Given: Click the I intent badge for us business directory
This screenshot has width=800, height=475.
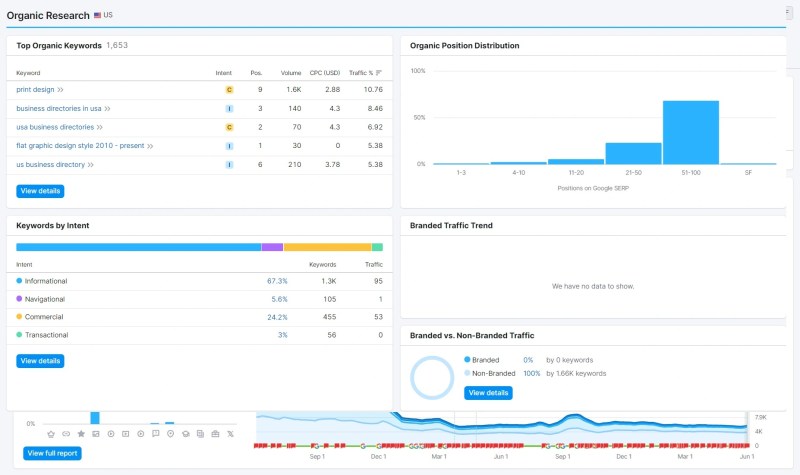Looking at the screenshot, I should (230, 165).
